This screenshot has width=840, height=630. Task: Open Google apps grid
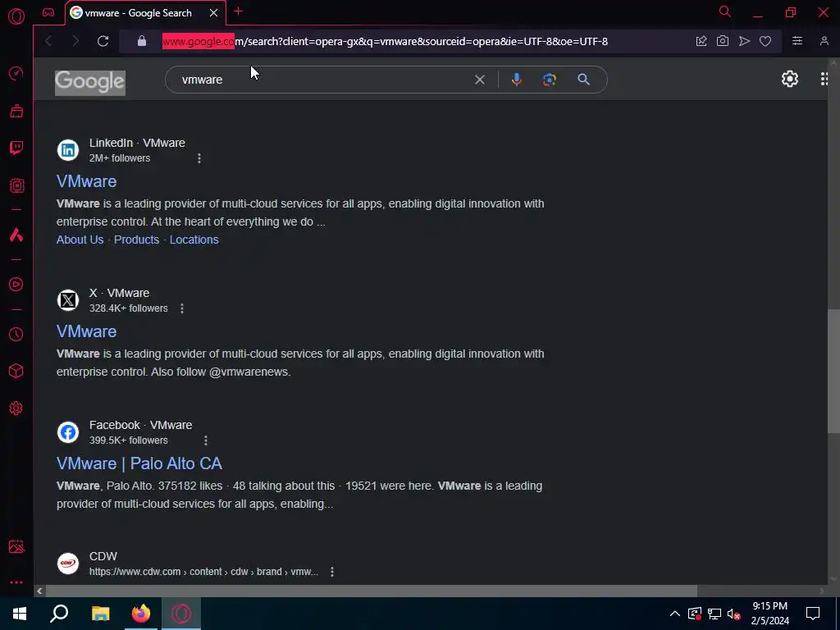coord(824,80)
